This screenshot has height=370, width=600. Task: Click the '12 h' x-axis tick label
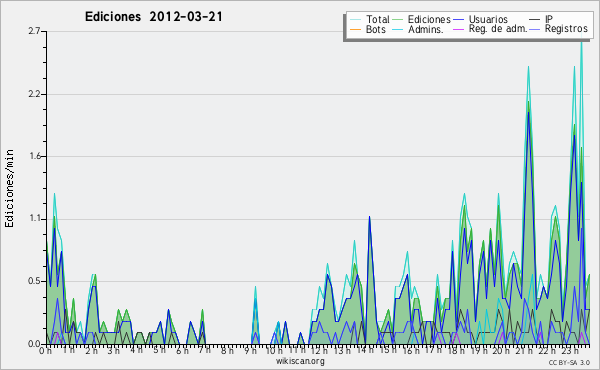[x=319, y=351]
